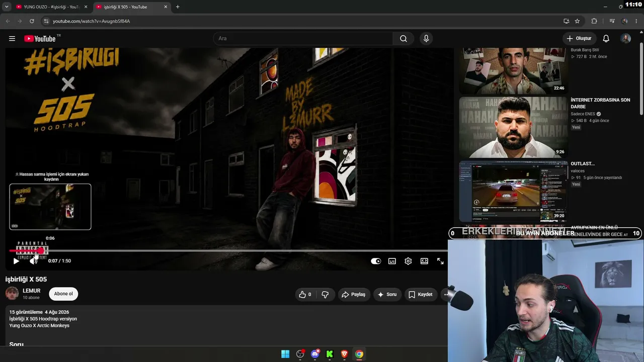The image size is (644, 362).
Task: View site information icon in address bar
Action: [x=46, y=21]
